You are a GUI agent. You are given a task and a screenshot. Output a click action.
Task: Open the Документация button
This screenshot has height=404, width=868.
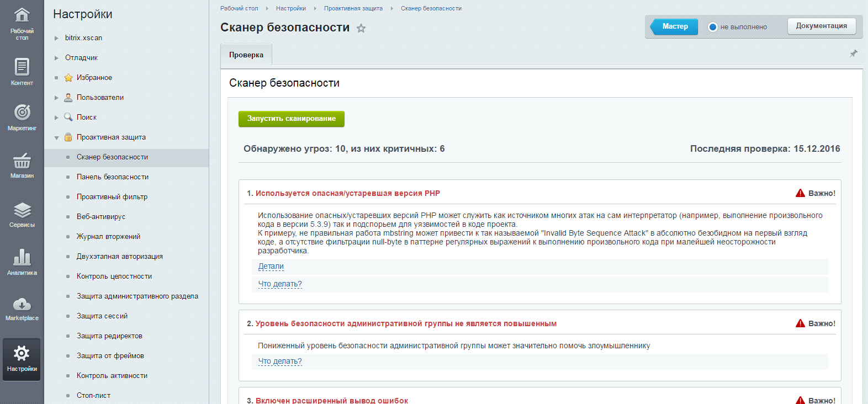tap(821, 26)
